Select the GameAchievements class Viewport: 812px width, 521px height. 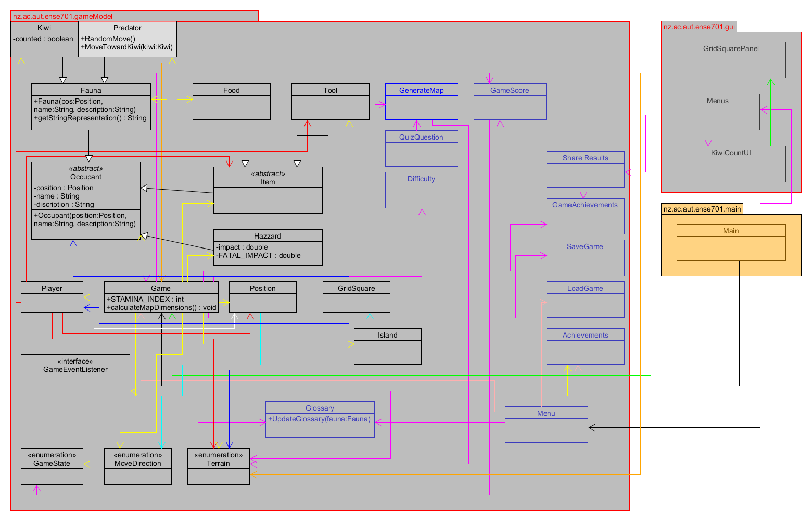click(586, 216)
